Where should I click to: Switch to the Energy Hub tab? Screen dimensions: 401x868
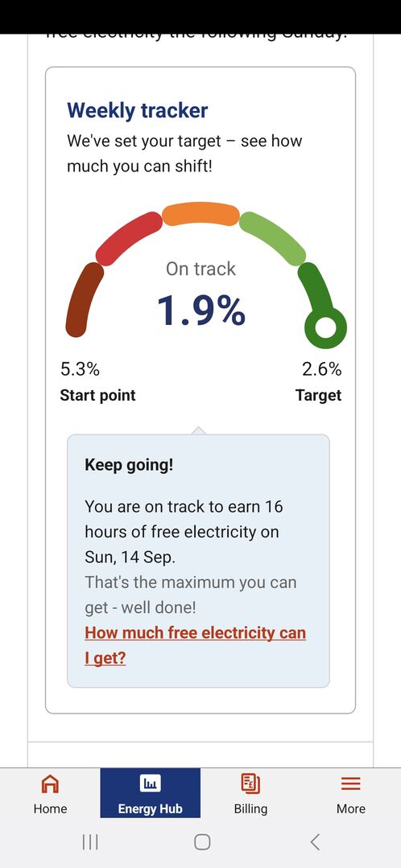point(150,792)
